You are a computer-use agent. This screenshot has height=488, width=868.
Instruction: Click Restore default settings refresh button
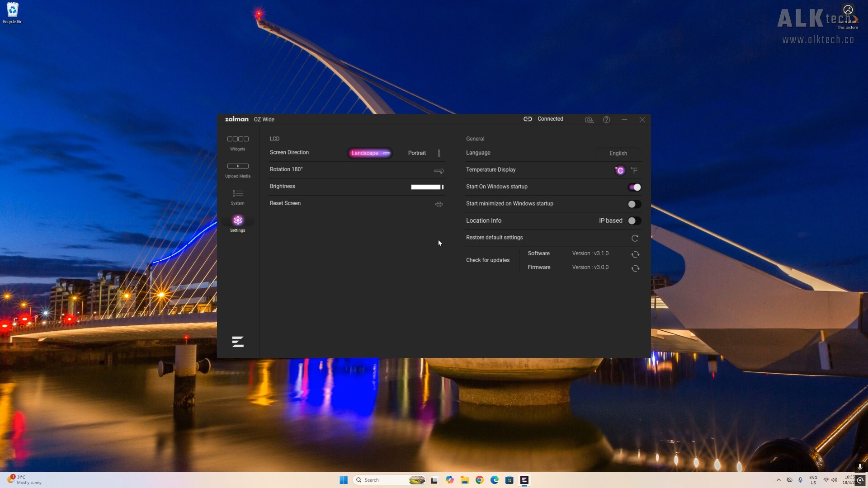point(635,238)
